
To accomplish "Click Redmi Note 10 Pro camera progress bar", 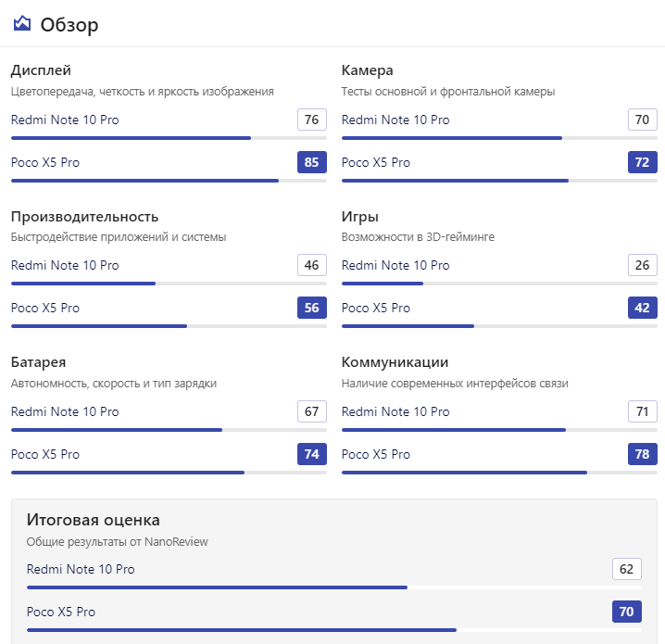I will coord(499,138).
